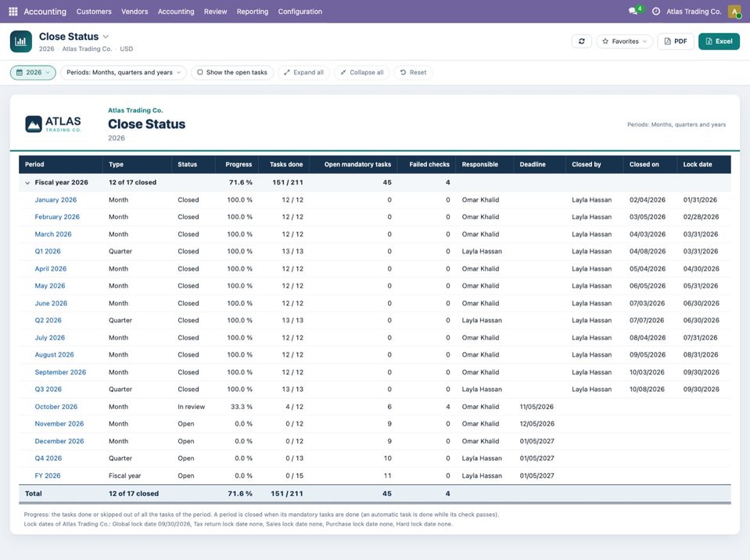Open the FY 2026 period link
Viewport: 750px width, 560px height.
point(48,476)
